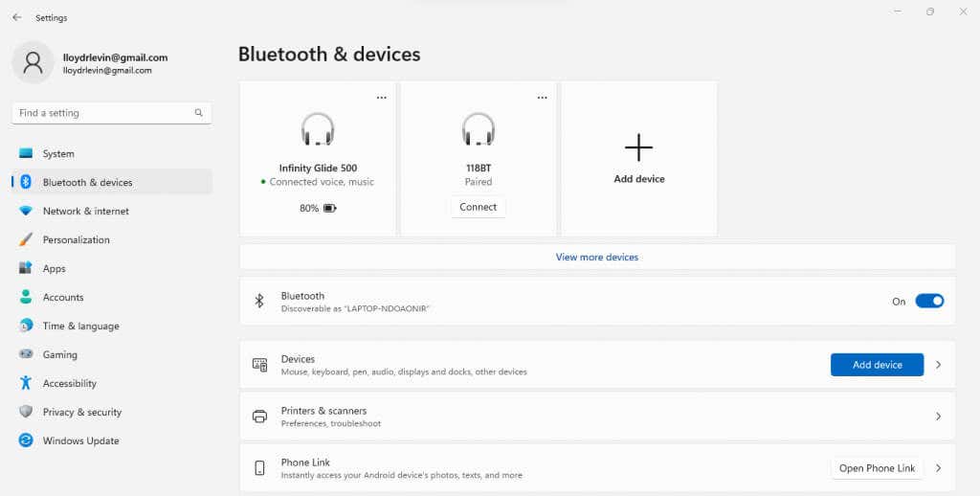Open Privacy & security settings
The image size is (980, 496).
pyautogui.click(x=112, y=412)
